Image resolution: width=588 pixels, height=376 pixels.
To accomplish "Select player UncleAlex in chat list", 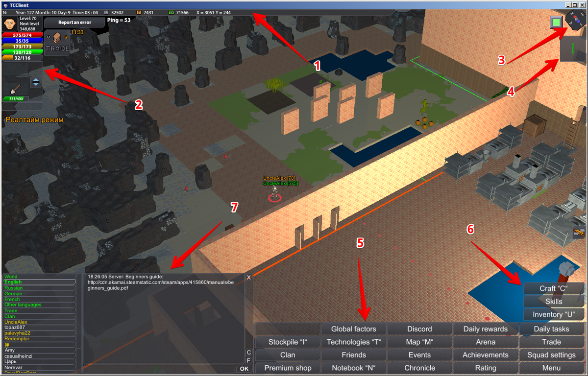I will [39, 322].
